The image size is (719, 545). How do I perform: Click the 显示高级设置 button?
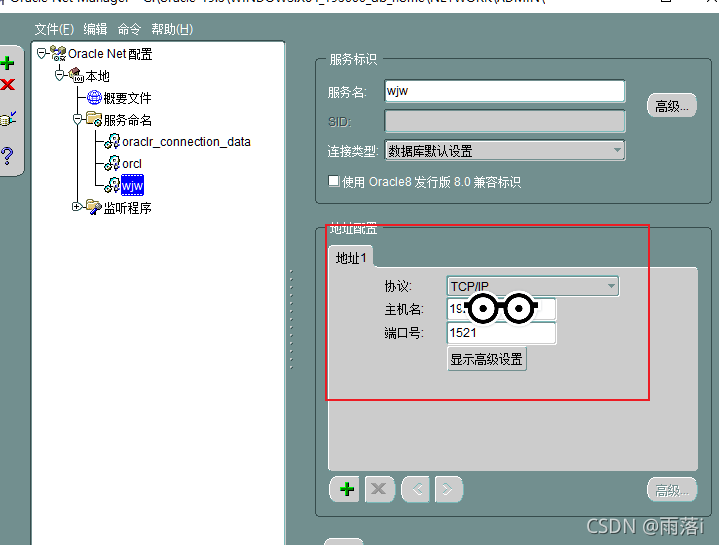(487, 359)
